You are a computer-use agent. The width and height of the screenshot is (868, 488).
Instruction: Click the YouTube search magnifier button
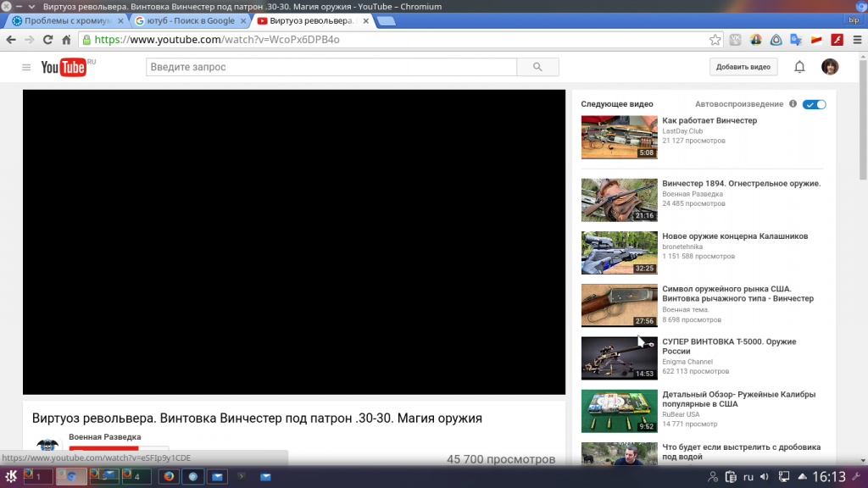[x=537, y=67]
